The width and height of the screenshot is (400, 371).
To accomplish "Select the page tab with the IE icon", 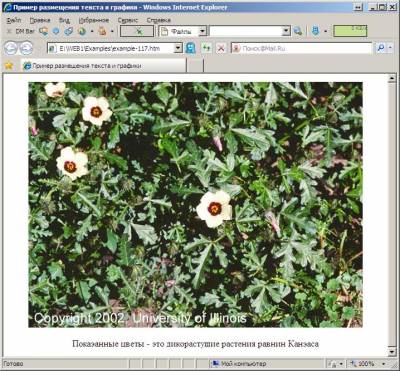I will pyautogui.click(x=103, y=66).
